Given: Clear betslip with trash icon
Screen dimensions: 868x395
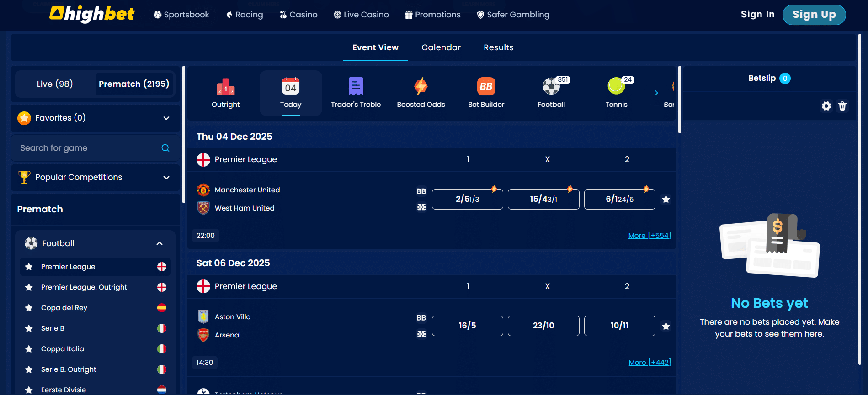Looking at the screenshot, I should (842, 106).
